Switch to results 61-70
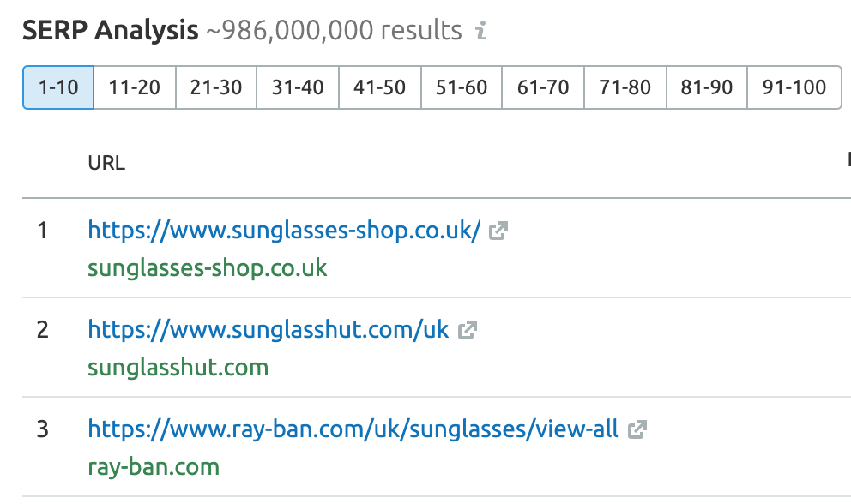Image resolution: width=851 pixels, height=504 pixels. tap(543, 87)
